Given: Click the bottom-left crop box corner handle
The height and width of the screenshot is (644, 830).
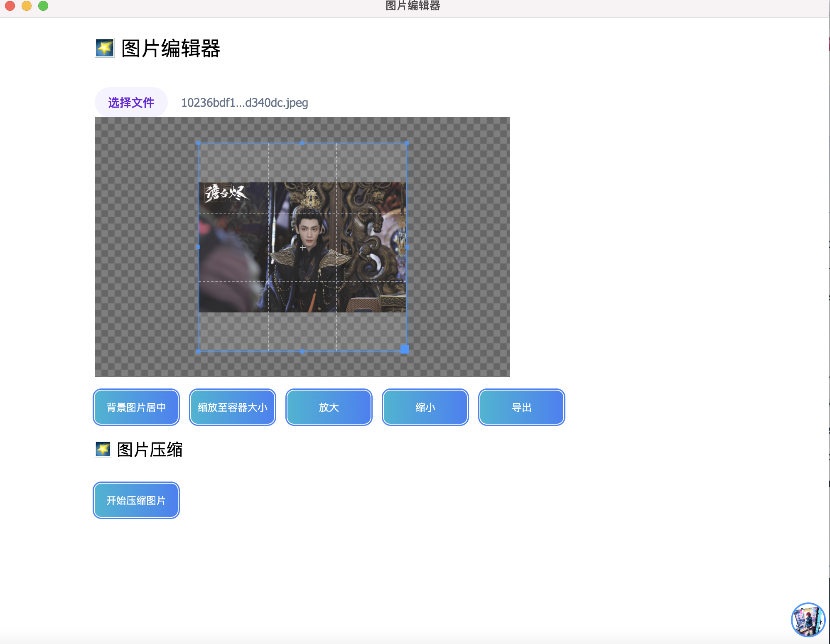Looking at the screenshot, I should point(199,351).
